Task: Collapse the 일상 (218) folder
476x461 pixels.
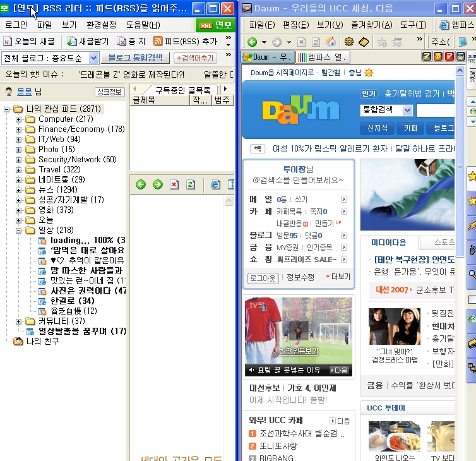Action: (18, 230)
